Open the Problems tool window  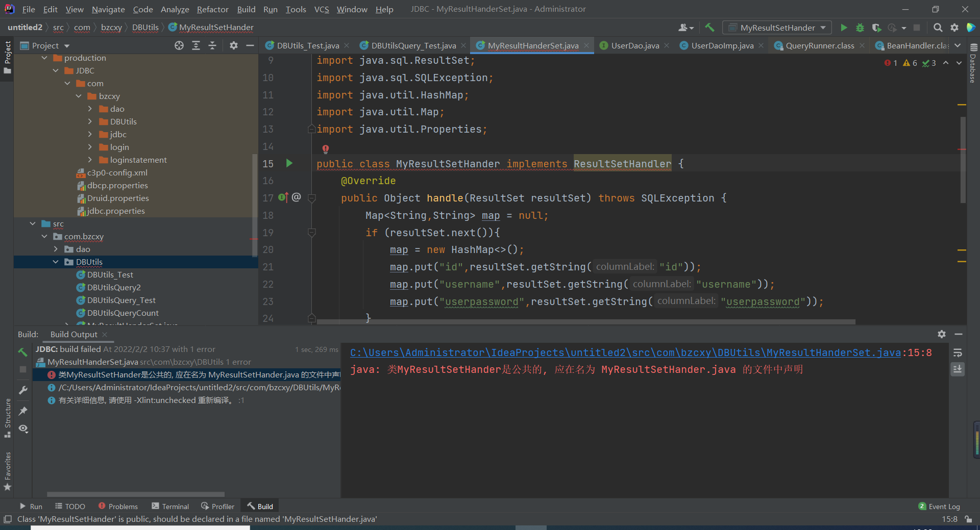[x=118, y=506]
